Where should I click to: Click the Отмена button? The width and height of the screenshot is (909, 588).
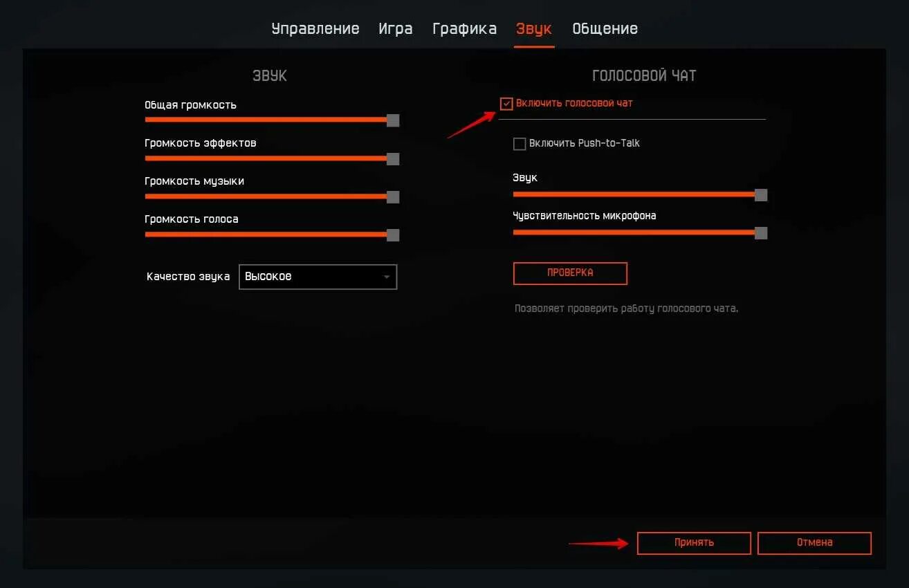tap(814, 542)
